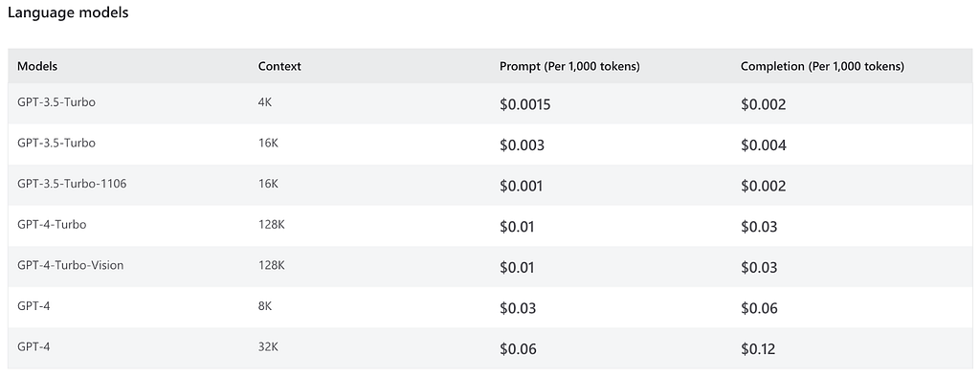
Task: Click the $0.0015 prompt price
Action: [525, 105]
